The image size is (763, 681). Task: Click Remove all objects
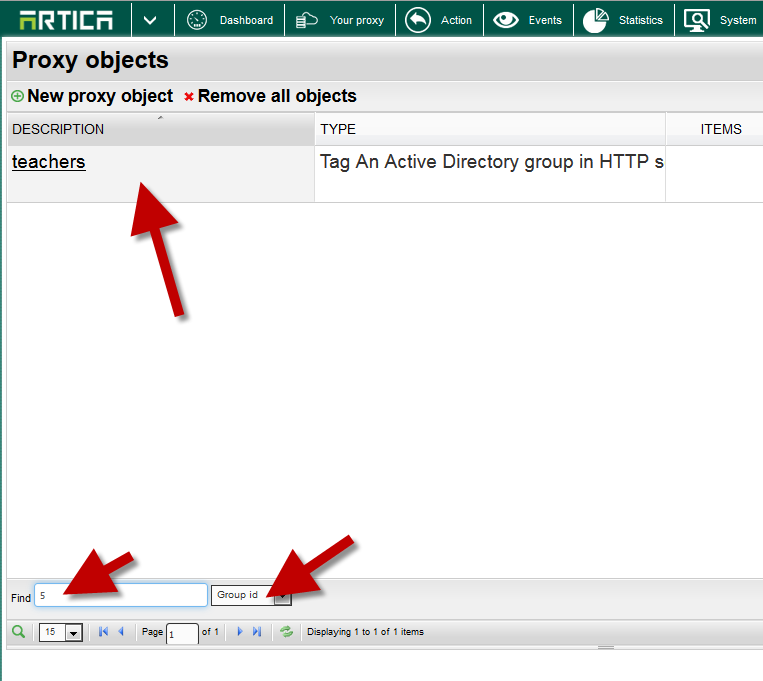coord(277,96)
